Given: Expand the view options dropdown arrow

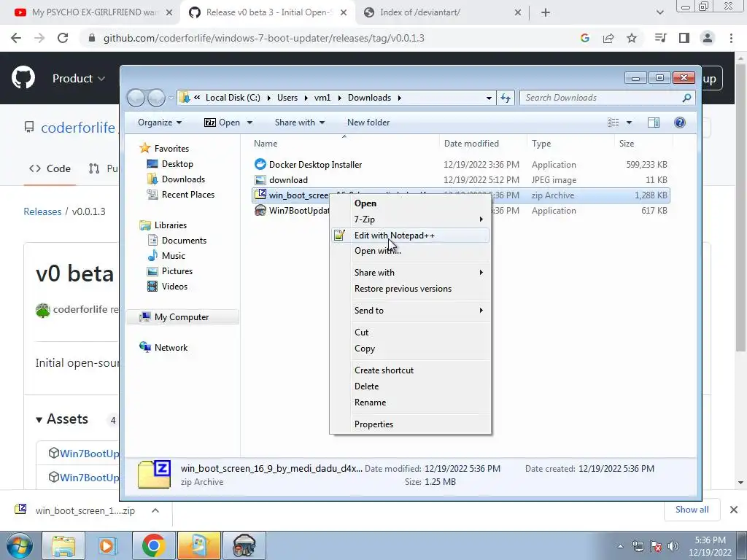Looking at the screenshot, I should click(x=629, y=122).
